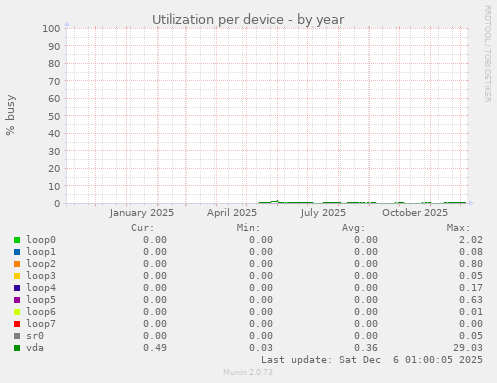Click the Cur: column header
Viewport: 497px width, 383px height.
click(143, 228)
